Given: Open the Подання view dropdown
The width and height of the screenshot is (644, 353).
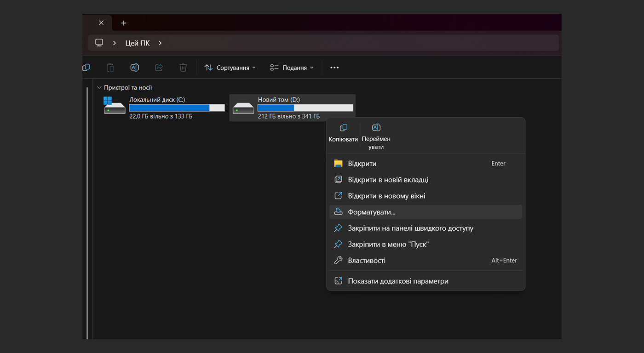Looking at the screenshot, I should pyautogui.click(x=292, y=68).
